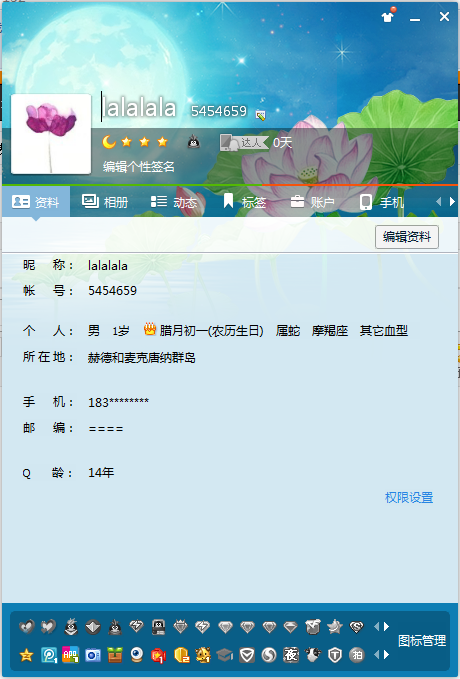Click the pencil edit icon beside 5454659
Screen dimensions: 460x679
260,115
